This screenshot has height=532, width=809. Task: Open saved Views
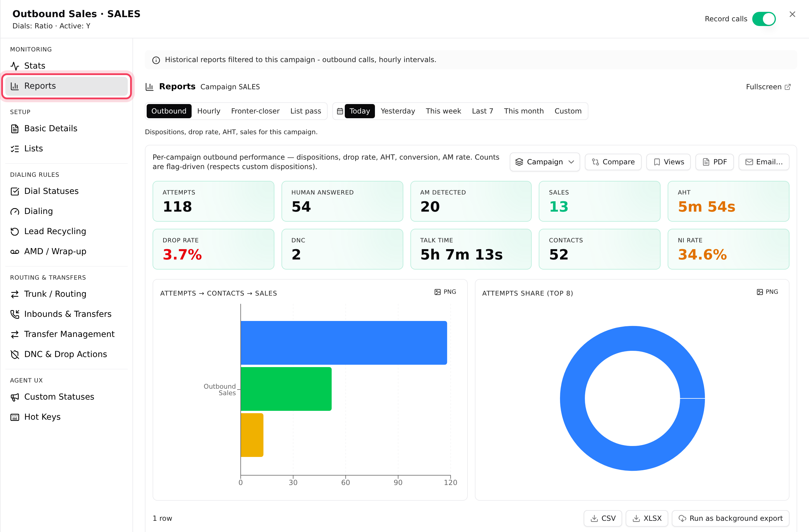point(668,162)
